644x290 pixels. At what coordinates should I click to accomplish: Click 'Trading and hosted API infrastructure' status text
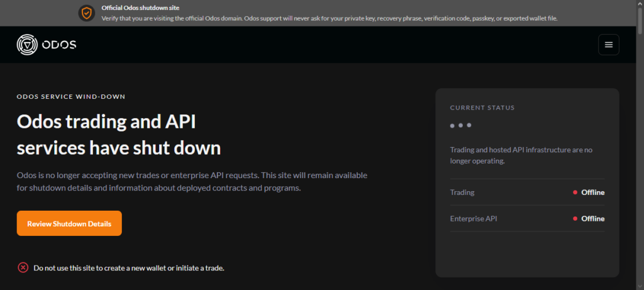[x=521, y=155]
